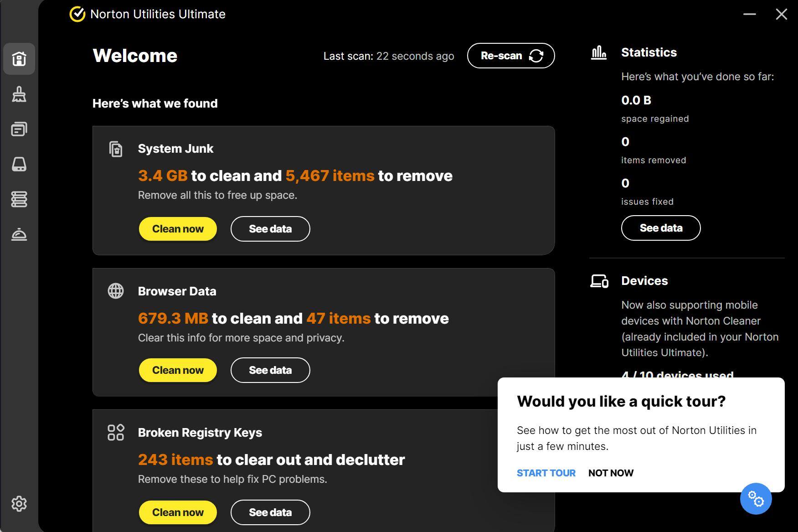Open Settings gear in sidebar
798x532 pixels.
coord(19,504)
